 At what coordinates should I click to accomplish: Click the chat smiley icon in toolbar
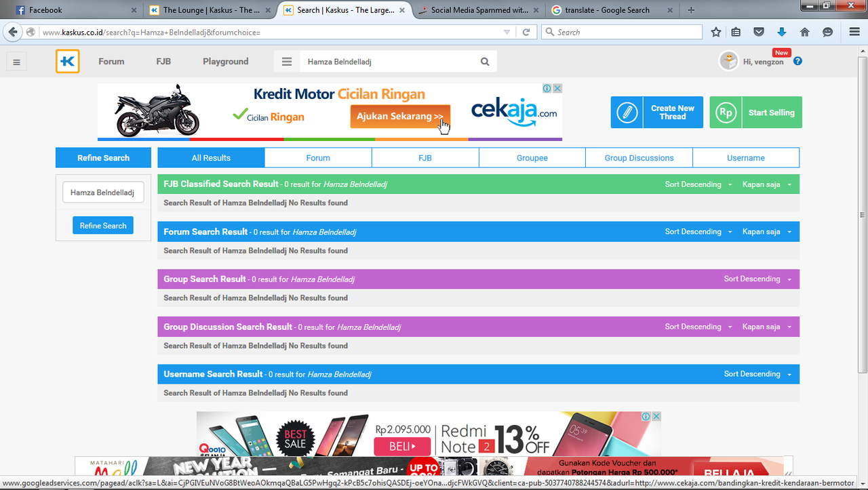click(x=827, y=32)
